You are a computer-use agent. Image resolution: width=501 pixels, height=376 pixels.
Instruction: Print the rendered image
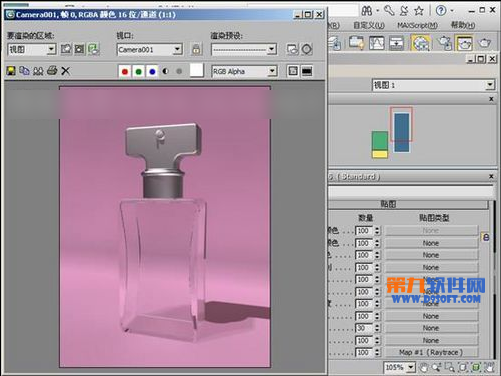[52, 71]
